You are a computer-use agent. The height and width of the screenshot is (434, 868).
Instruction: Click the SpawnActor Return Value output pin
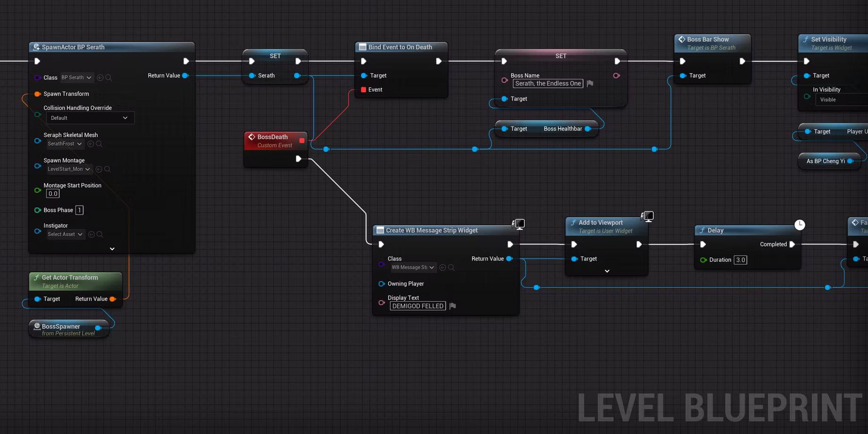tap(185, 75)
